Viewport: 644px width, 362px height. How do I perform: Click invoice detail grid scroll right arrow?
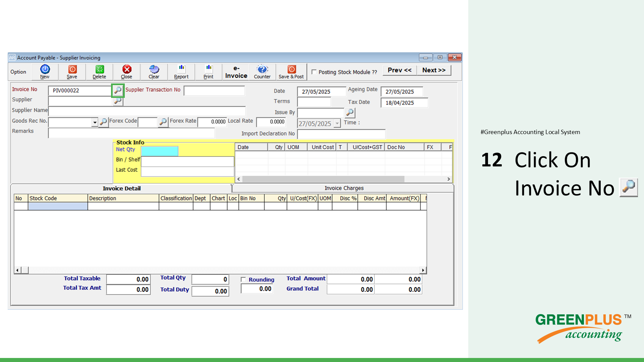point(423,270)
